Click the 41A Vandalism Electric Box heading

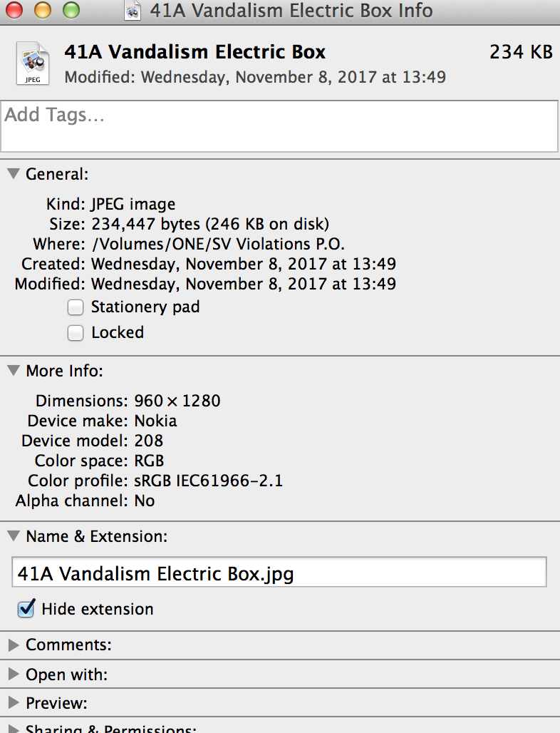195,52
